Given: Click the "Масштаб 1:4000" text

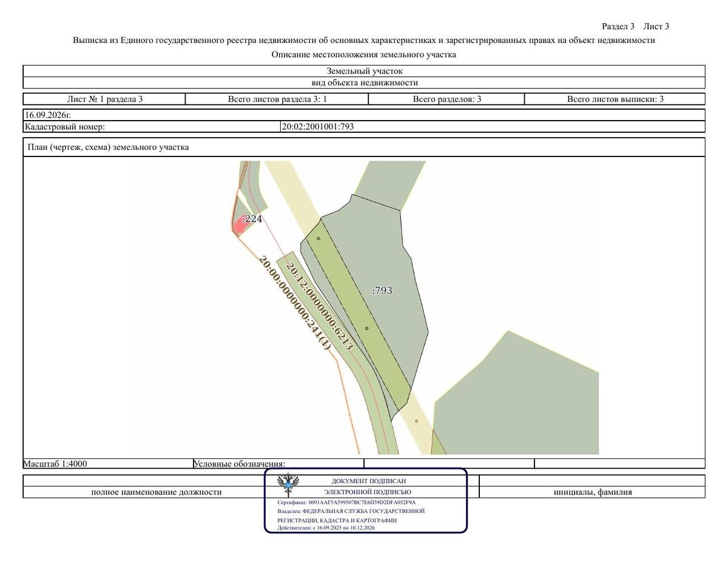Looking at the screenshot, I should point(55,464).
